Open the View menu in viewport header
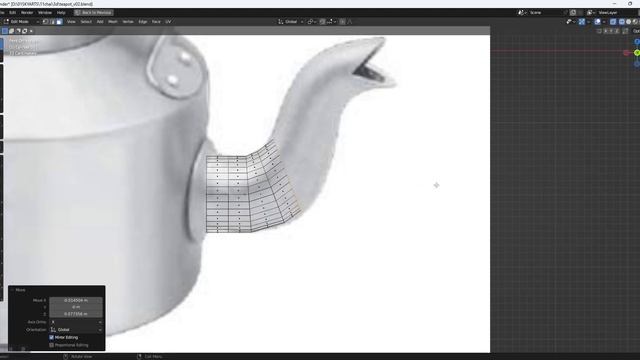This screenshot has width=640, height=360. click(71, 22)
